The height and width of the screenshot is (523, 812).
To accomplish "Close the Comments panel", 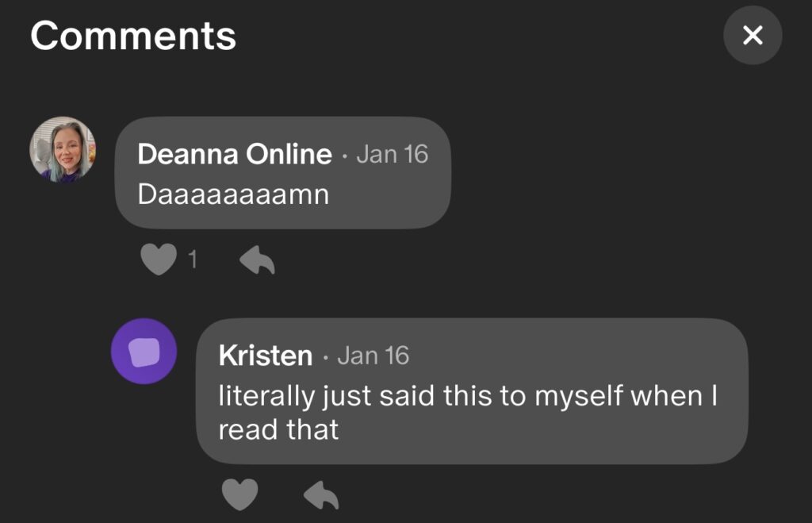I will pyautogui.click(x=753, y=35).
